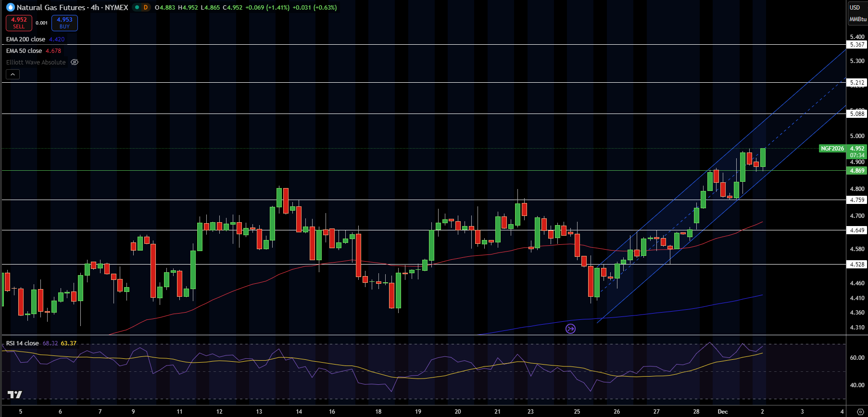Click date 13 on the time axis

pos(259,412)
